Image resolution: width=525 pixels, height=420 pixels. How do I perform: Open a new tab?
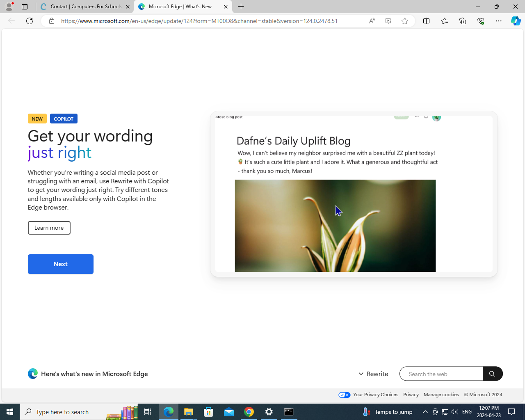[x=241, y=7]
